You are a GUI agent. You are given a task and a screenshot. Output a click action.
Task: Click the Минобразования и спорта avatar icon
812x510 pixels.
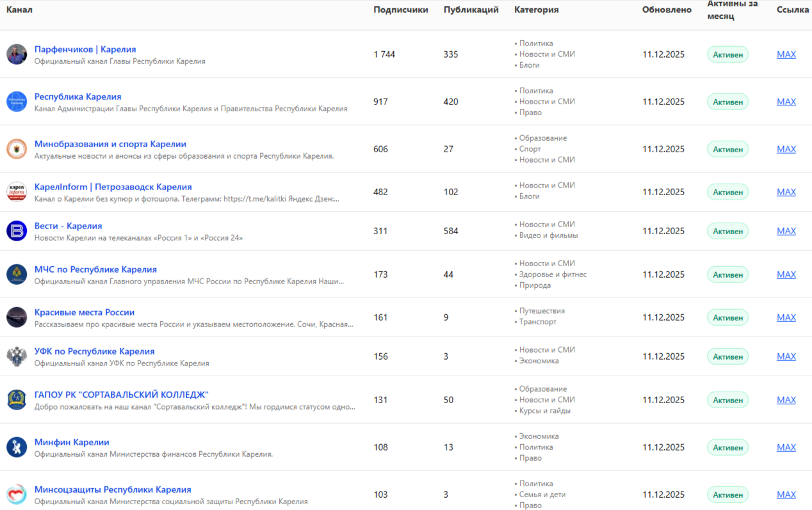click(x=17, y=149)
